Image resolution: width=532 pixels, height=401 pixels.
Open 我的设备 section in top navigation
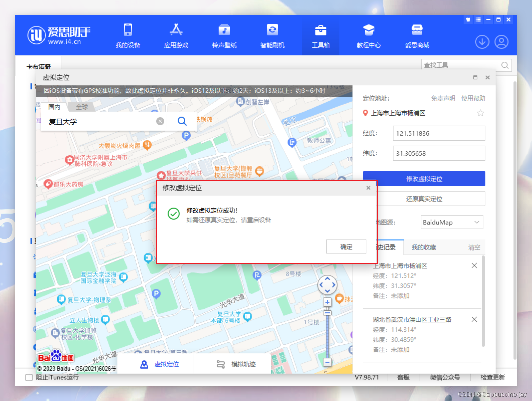pos(128,36)
